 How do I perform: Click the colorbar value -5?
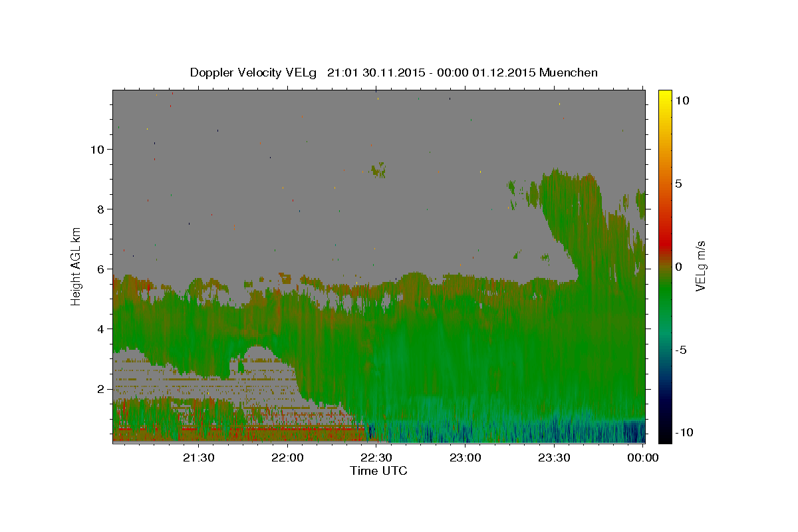click(681, 350)
